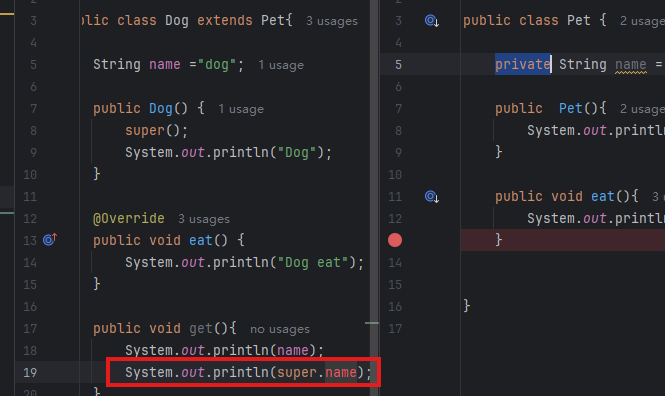Click the "Dog eat" string literal

click(313, 262)
